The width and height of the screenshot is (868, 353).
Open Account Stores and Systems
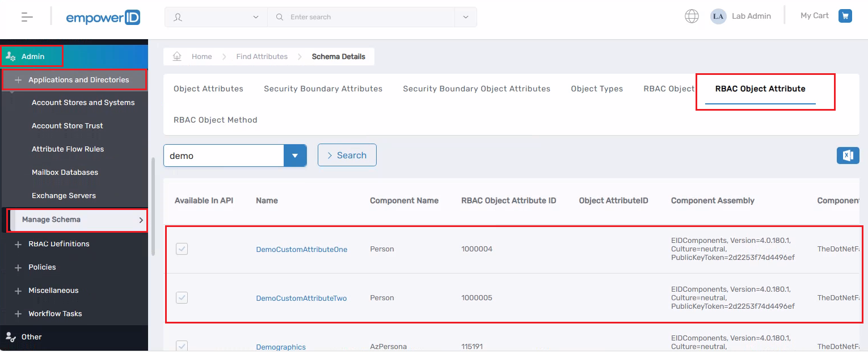pos(83,103)
